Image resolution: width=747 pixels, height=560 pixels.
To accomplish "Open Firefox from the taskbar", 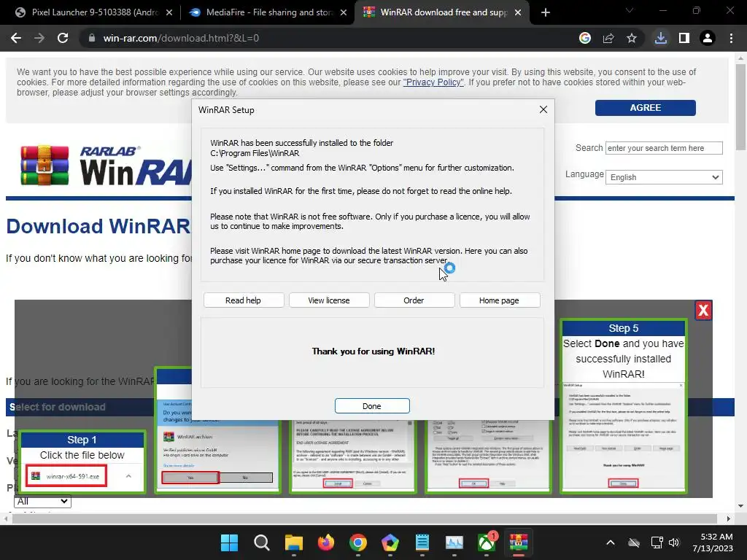I will coord(326,542).
